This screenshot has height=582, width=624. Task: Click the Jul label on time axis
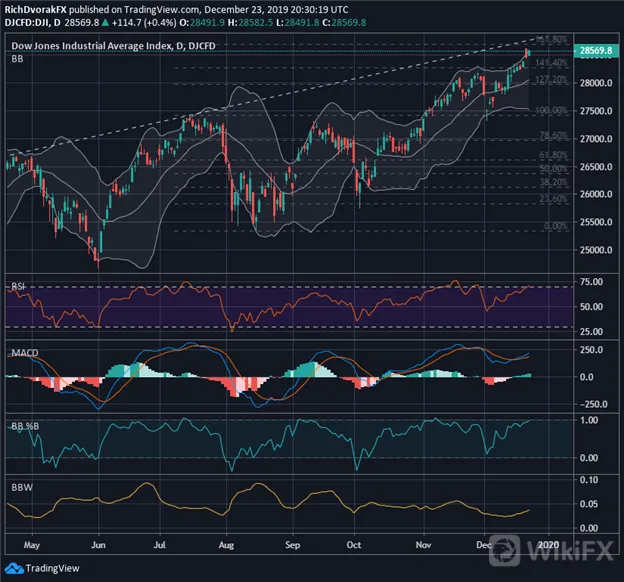pyautogui.click(x=160, y=545)
